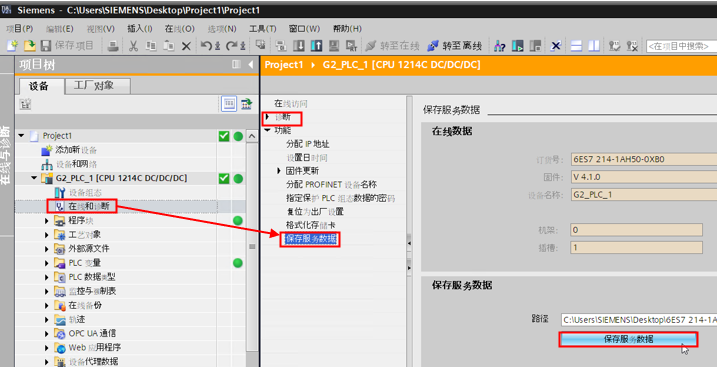Screen dimensions: 717x367
Task: Click the accessible devices icon with question mark
Action: click(500, 46)
